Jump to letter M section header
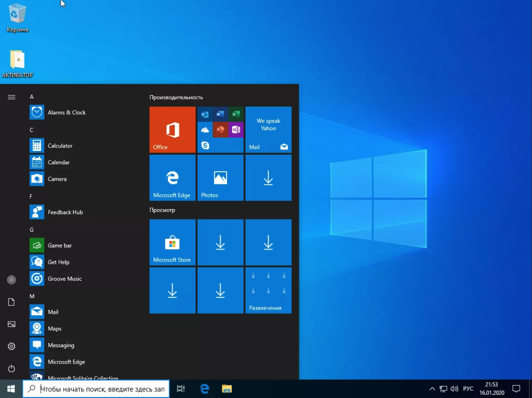532x398 pixels. (x=32, y=296)
